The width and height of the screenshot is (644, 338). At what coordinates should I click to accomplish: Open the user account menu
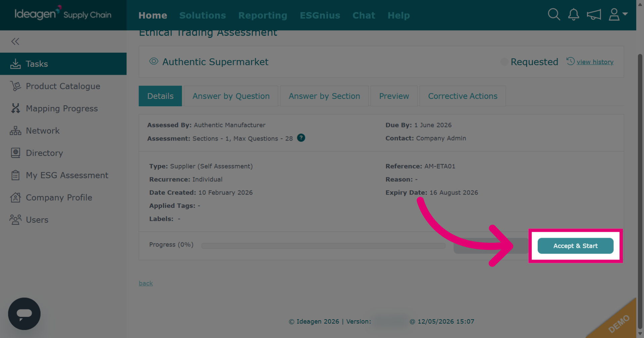click(618, 14)
